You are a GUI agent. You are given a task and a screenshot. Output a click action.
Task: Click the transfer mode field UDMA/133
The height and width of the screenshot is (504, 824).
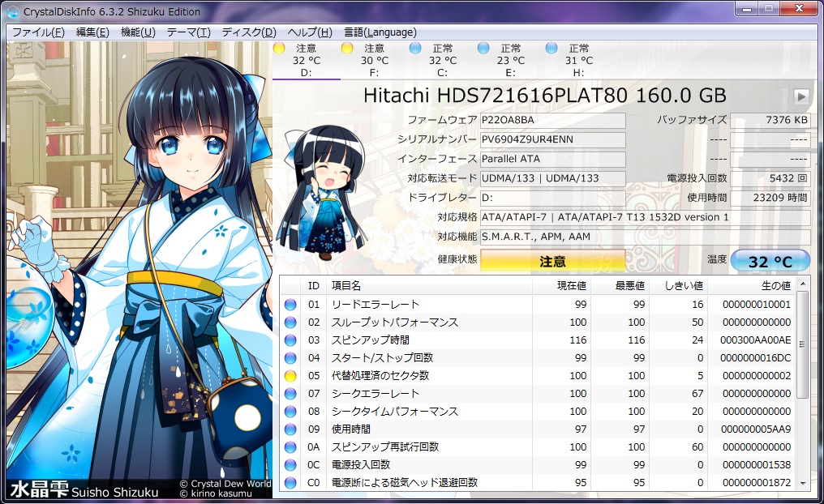(x=553, y=178)
